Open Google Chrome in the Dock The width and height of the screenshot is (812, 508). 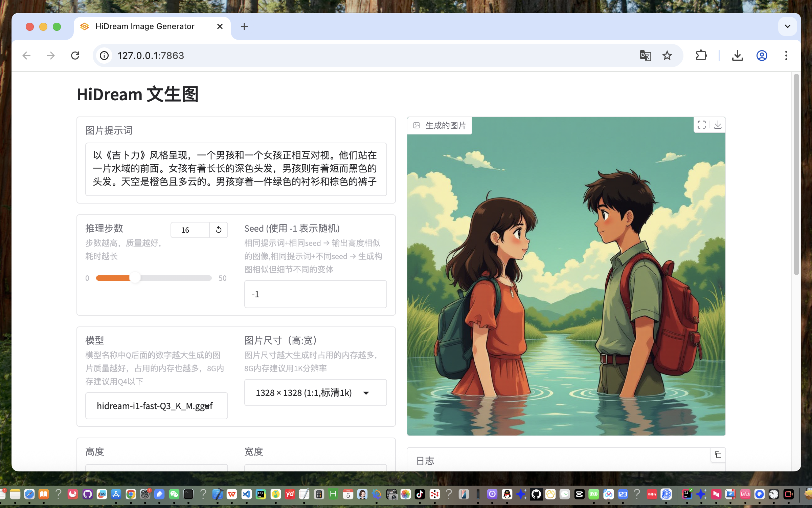pyautogui.click(x=131, y=494)
